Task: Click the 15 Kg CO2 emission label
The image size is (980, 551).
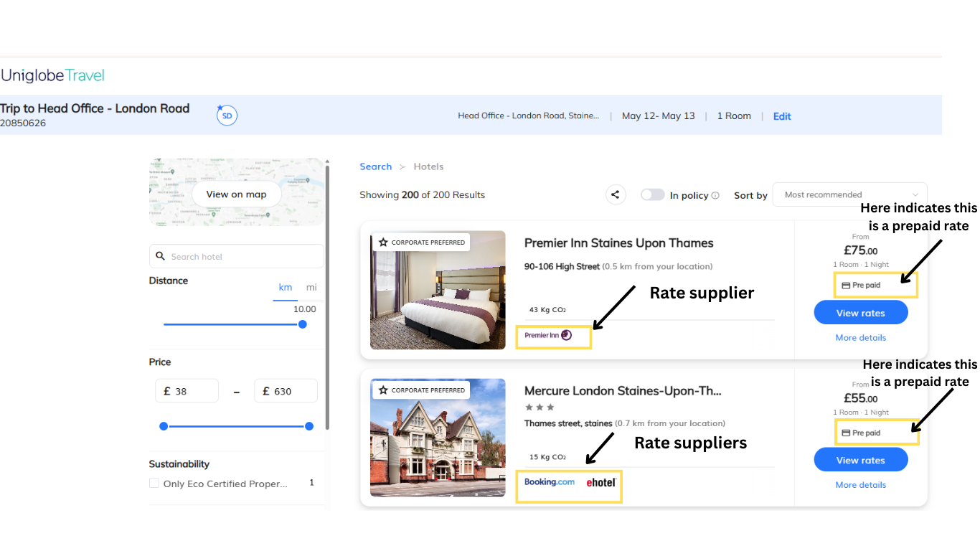Action: click(547, 457)
